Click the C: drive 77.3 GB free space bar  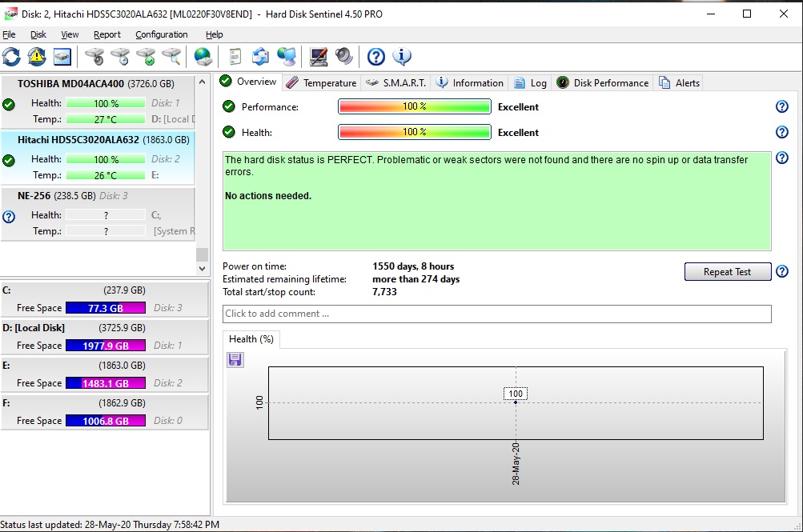tap(106, 308)
